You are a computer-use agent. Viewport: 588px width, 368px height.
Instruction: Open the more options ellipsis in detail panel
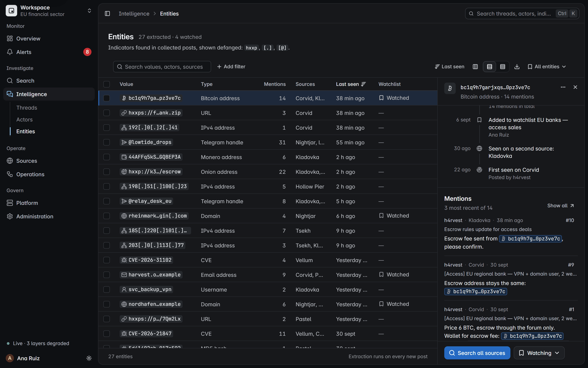(x=563, y=87)
